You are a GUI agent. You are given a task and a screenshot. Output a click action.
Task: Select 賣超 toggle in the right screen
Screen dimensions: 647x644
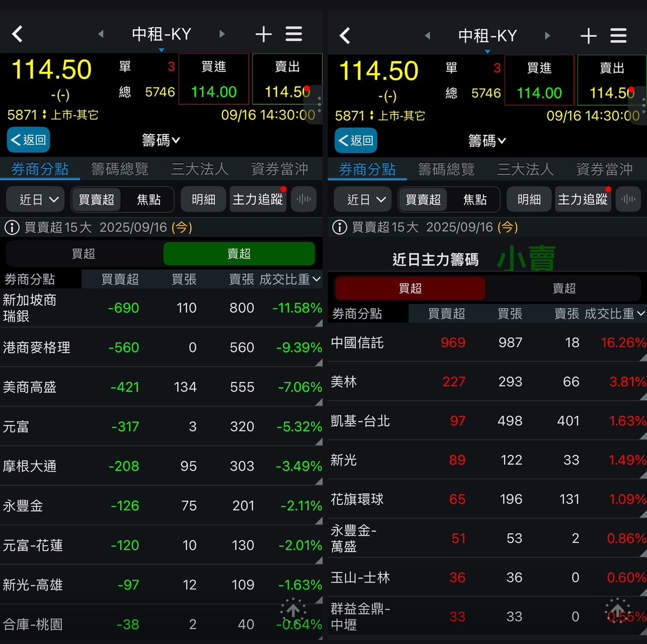(x=564, y=288)
